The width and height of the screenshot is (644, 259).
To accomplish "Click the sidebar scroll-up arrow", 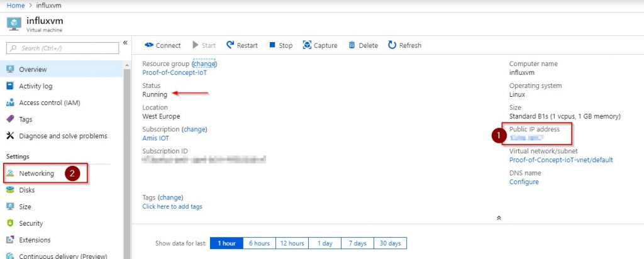I will pos(127,65).
